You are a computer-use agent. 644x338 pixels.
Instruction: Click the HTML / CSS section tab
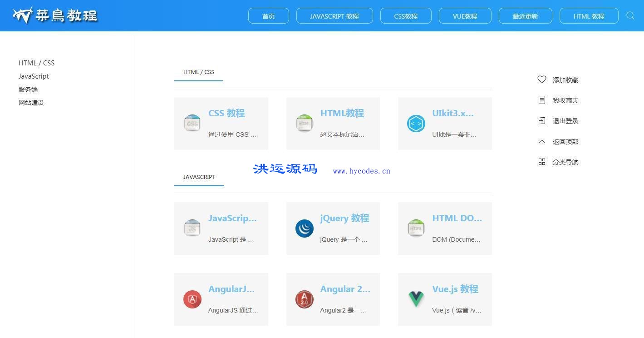(199, 72)
